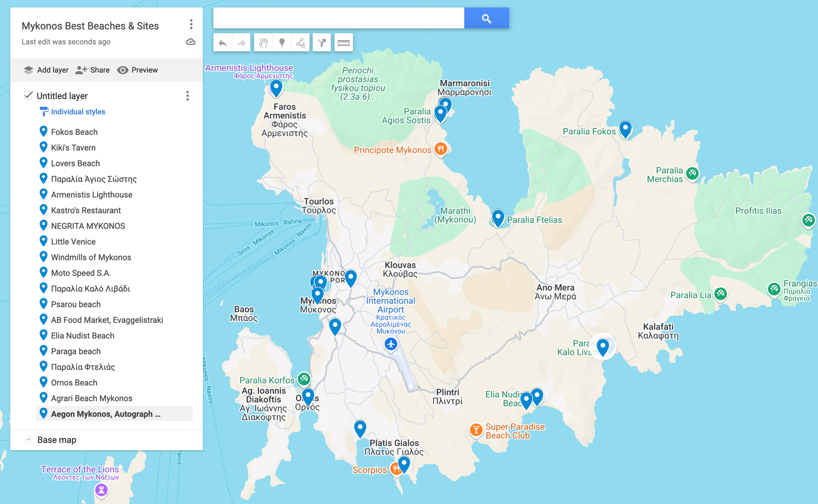Click the Super Paradise Beach Club icon
This screenshot has height=504, width=818.
476,430
